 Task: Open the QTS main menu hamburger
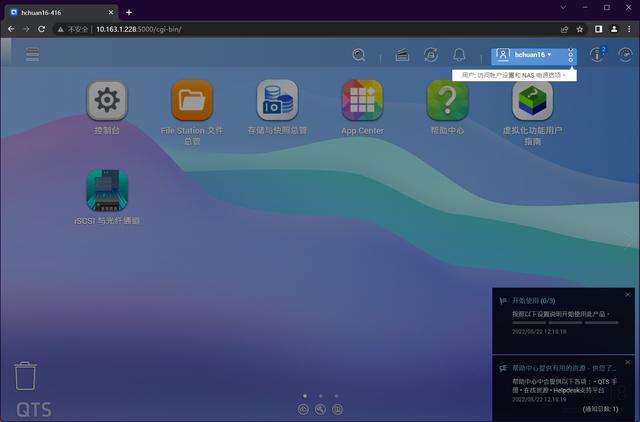(32, 54)
